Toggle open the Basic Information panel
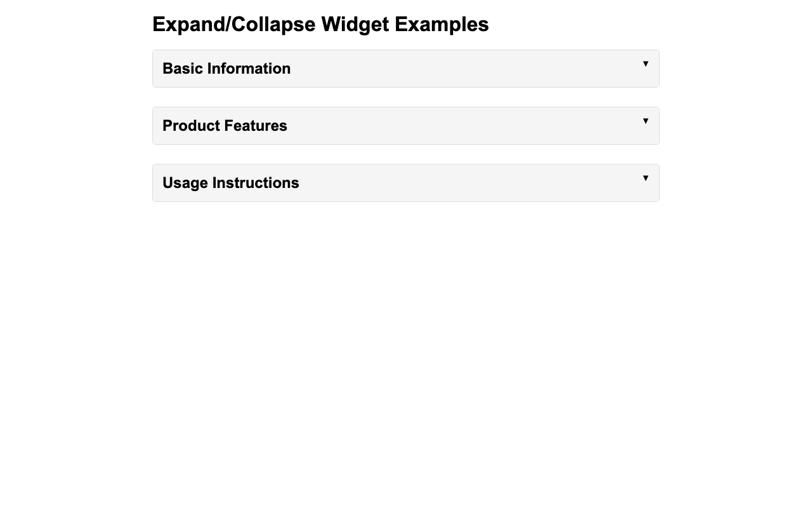The height and width of the screenshot is (508, 812). [406, 67]
